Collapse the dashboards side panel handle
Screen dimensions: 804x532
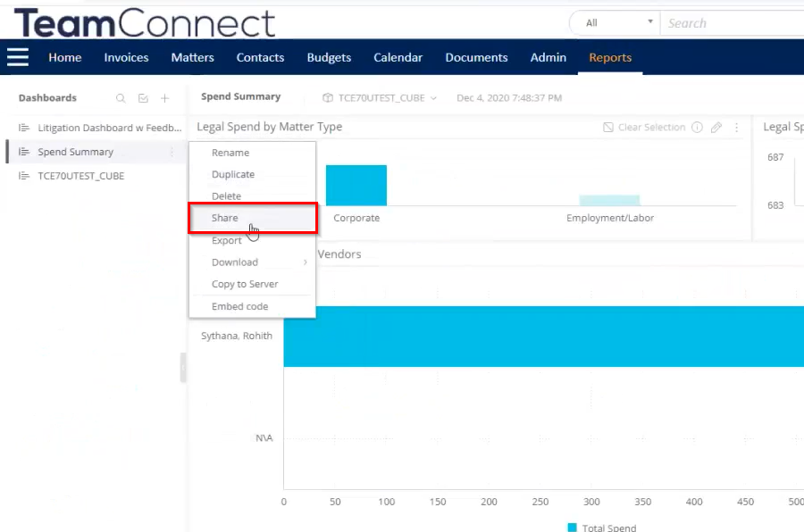tap(183, 368)
